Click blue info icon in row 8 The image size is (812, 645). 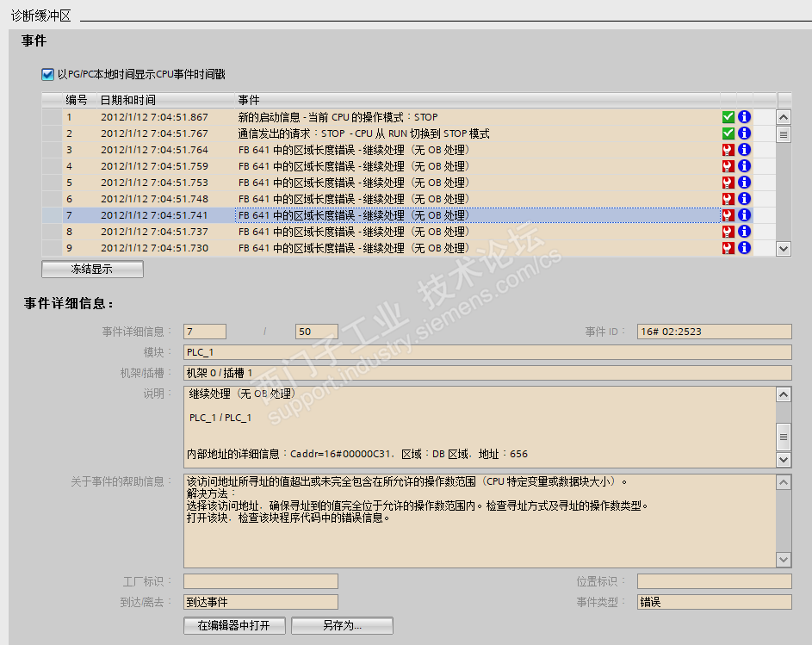744,232
